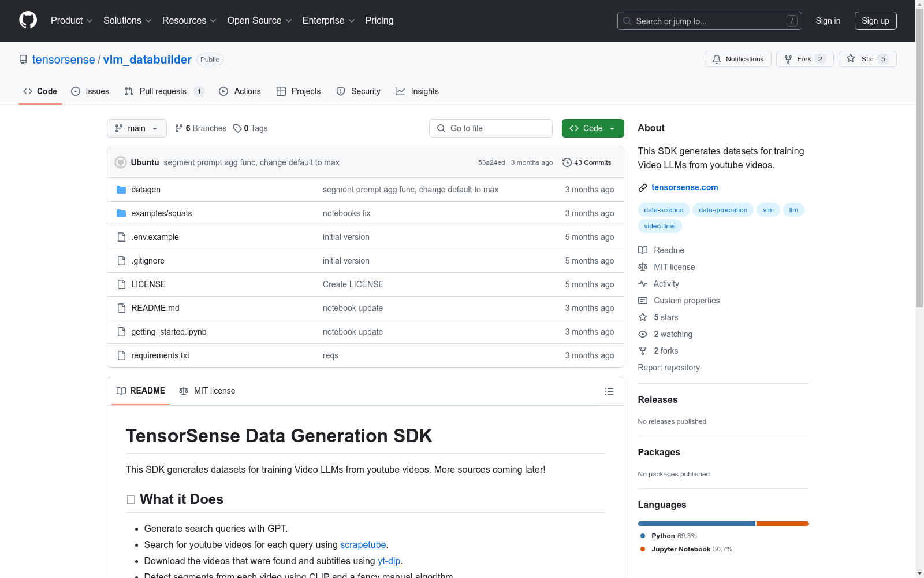This screenshot has height=578, width=924.
Task: Click the 'Create LICENSE' commit message
Action: click(x=353, y=284)
